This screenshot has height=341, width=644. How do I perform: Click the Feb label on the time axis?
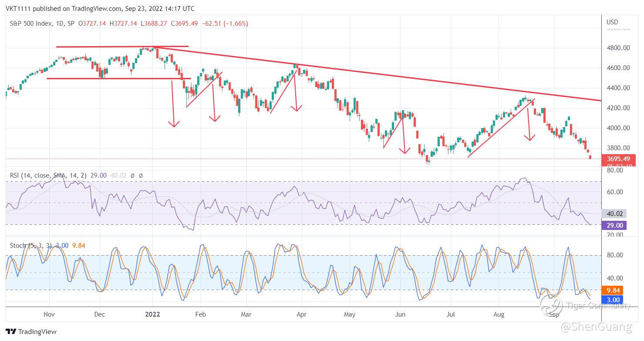point(200,314)
